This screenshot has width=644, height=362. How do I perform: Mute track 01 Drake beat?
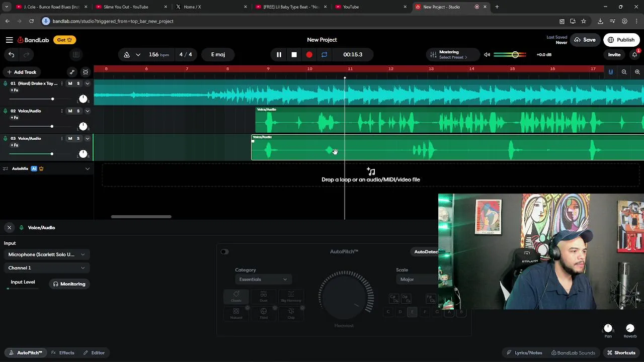70,83
